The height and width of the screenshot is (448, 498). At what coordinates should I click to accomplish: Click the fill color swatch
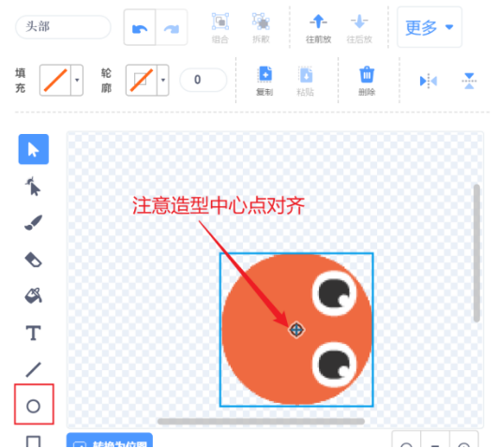[55, 80]
